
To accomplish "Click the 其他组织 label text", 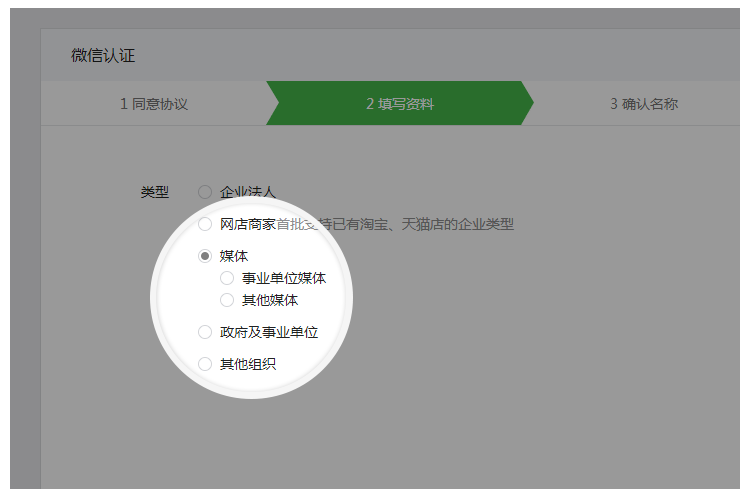I will (x=247, y=364).
